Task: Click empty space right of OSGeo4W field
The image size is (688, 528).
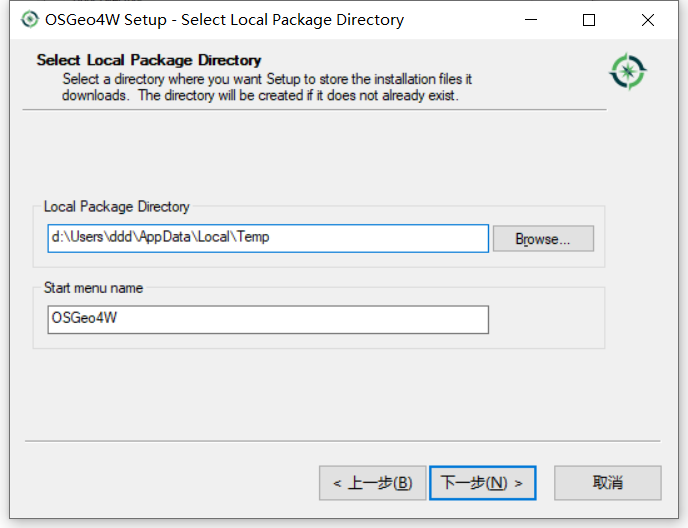Action: (545, 319)
